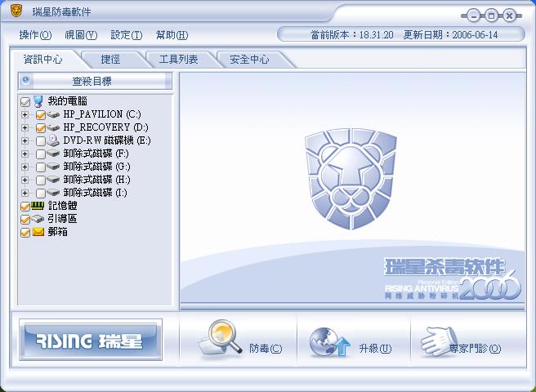Click the lion icon in the title bar
The height and width of the screenshot is (392, 536).
(x=16, y=11)
